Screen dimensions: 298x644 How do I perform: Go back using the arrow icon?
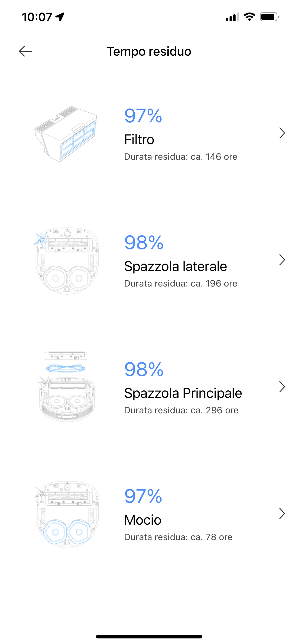coord(26,51)
